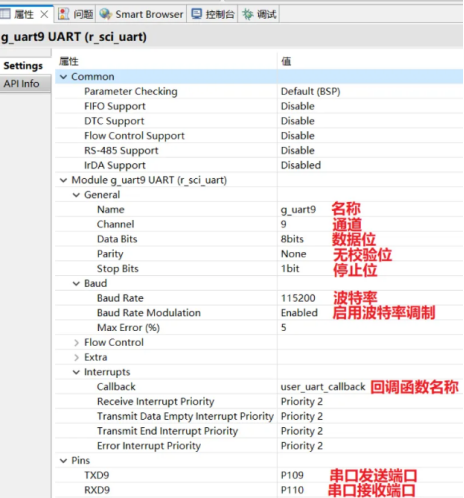The width and height of the screenshot is (464, 498).
Task: Click the 属性 column header
Action: click(69, 61)
